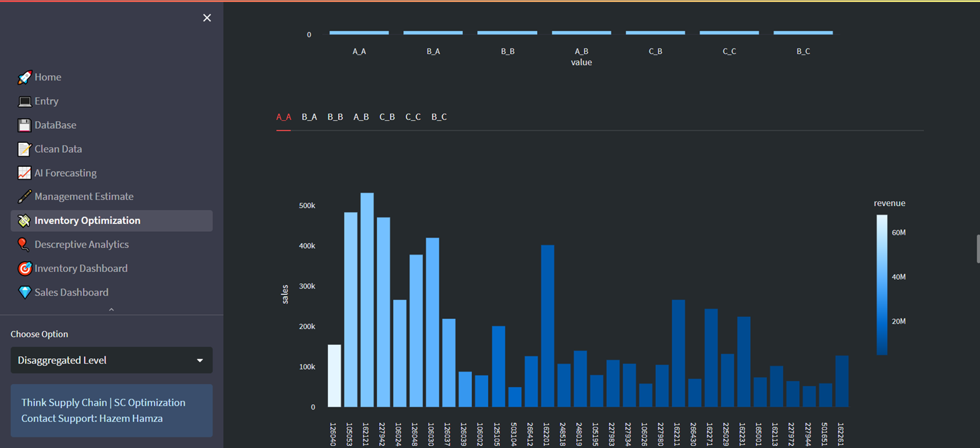Click the gem icon for Sales Dashboard
This screenshot has width=980, height=448.
click(x=25, y=292)
